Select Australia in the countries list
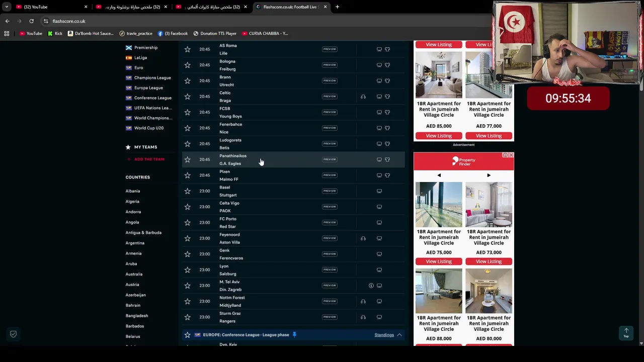 (134, 274)
